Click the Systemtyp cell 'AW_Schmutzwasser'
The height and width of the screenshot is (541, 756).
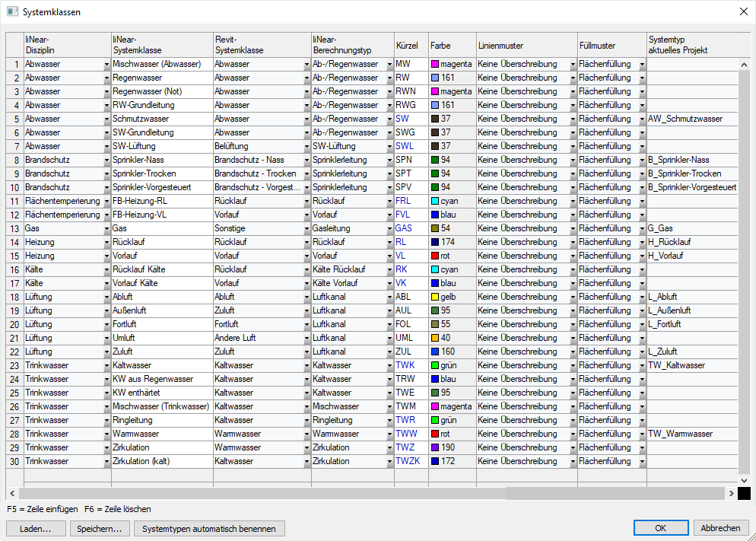[692, 119]
